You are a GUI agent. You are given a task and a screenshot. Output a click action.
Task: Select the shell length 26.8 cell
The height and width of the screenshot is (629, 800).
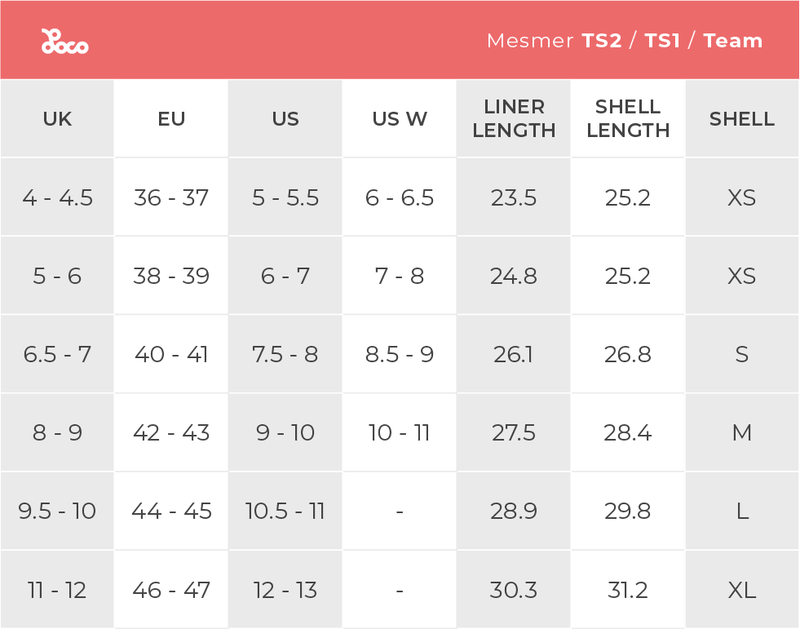[628, 354]
